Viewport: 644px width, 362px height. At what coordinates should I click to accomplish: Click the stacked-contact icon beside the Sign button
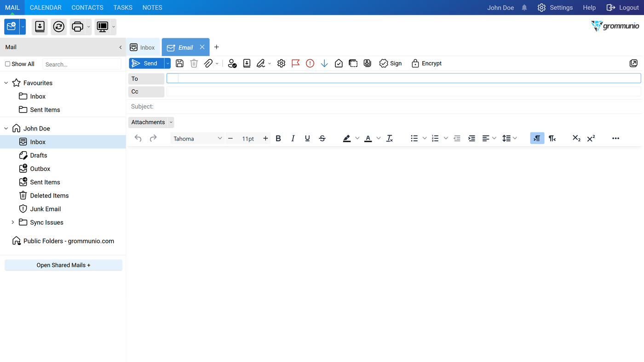[368, 63]
